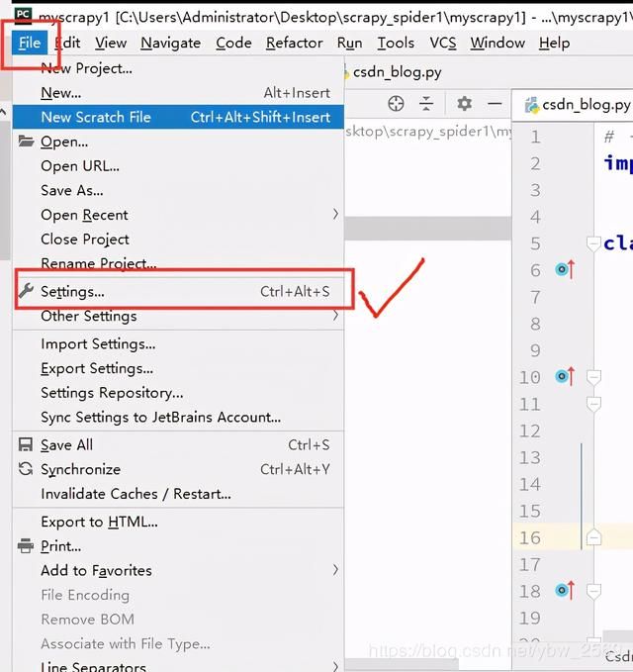The image size is (633, 672).
Task: Expand Add to Favorites submenu
Action: pyautogui.click(x=178, y=571)
